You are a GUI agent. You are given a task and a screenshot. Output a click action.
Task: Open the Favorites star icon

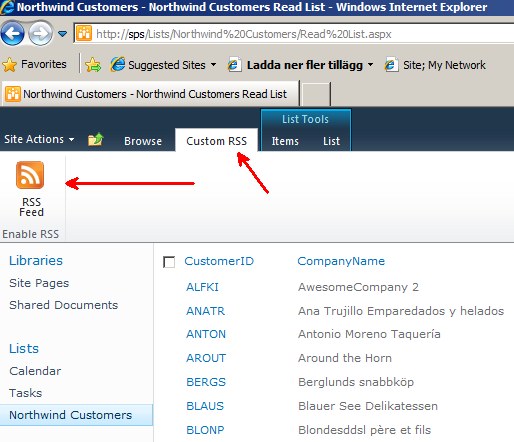click(x=10, y=64)
